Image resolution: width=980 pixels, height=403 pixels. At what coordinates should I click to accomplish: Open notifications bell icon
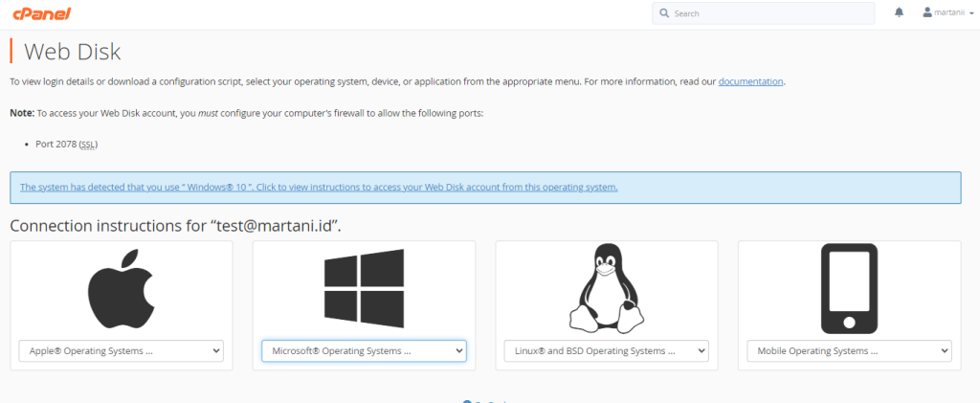899,11
